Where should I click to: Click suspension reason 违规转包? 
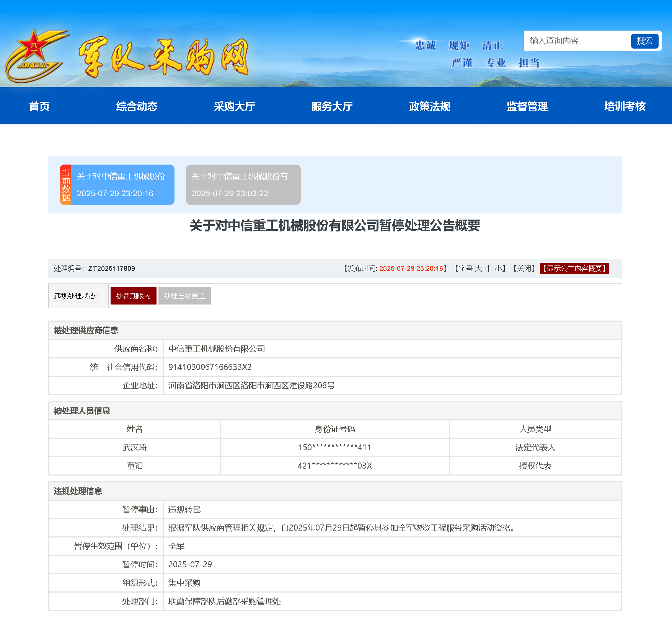pos(184,509)
